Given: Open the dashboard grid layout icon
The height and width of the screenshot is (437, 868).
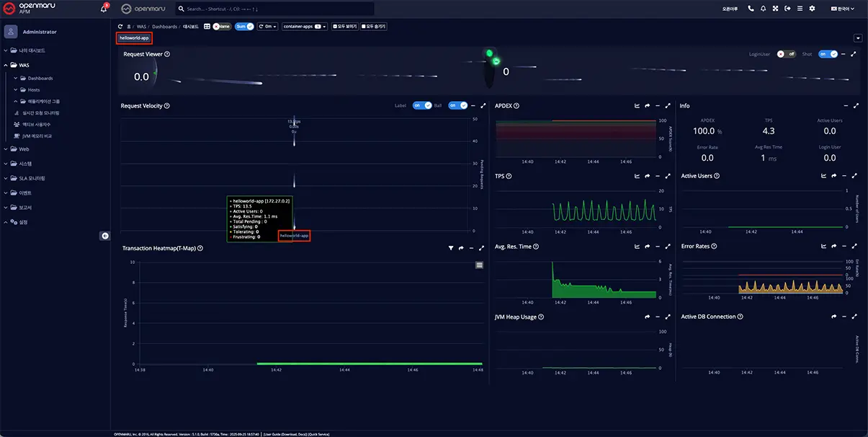Looking at the screenshot, I should click(207, 26).
